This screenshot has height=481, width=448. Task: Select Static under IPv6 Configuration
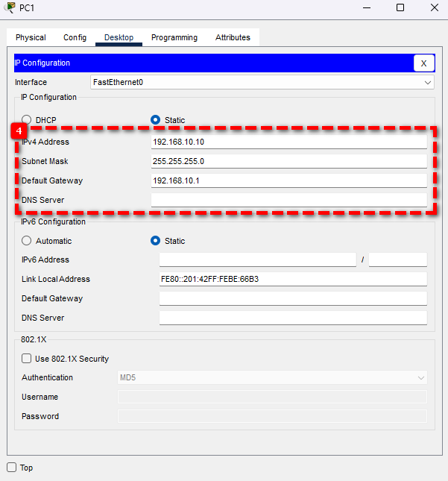[x=156, y=241]
